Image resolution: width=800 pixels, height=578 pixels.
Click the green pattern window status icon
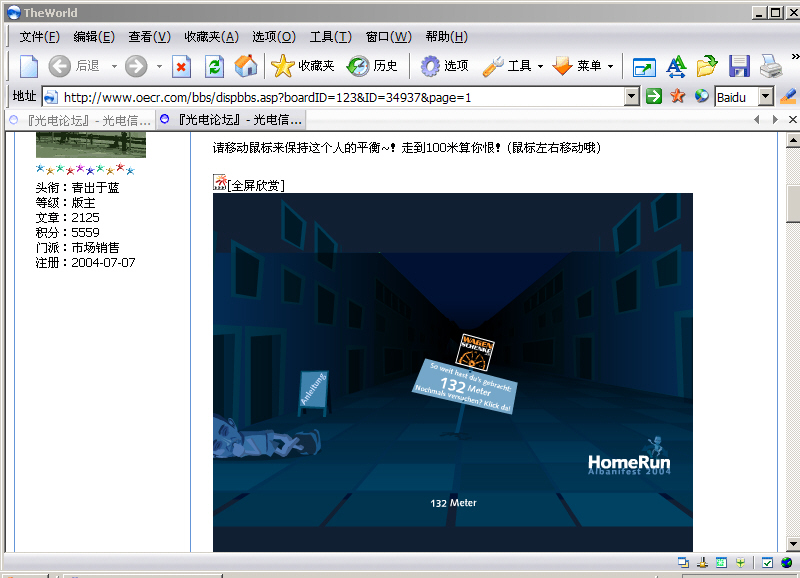pos(721,562)
